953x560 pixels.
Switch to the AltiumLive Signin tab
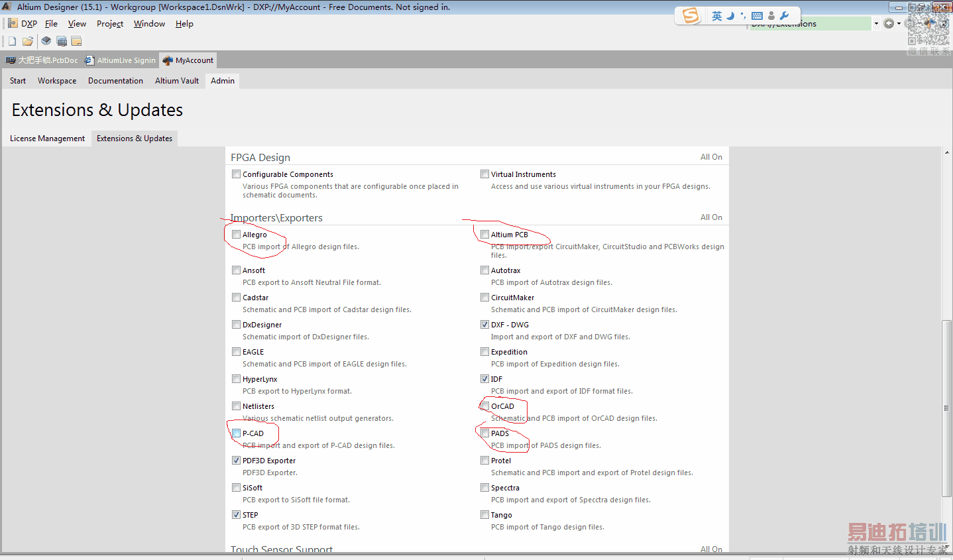pos(120,60)
